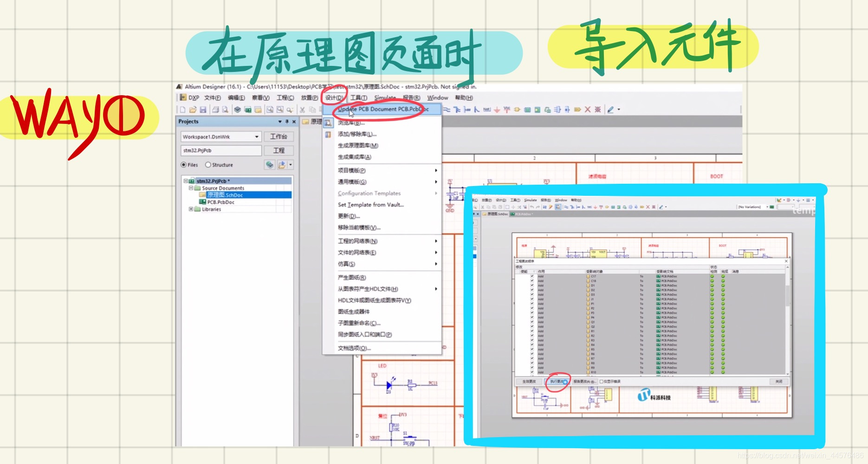The width and height of the screenshot is (868, 464).
Task: Select the Place Bus tool icon
Action: (x=457, y=110)
